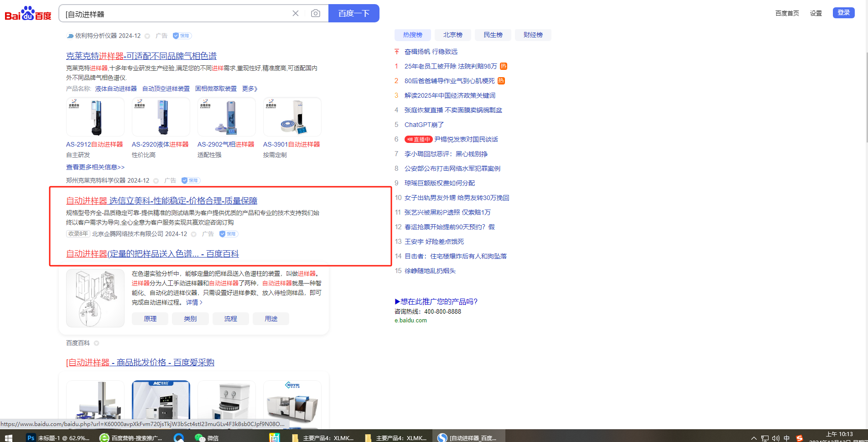Open Photoshop window 未标题-1 in taskbar

58,438
